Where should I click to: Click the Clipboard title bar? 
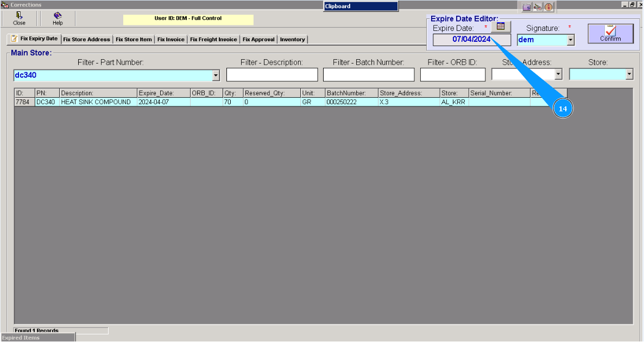click(x=361, y=6)
